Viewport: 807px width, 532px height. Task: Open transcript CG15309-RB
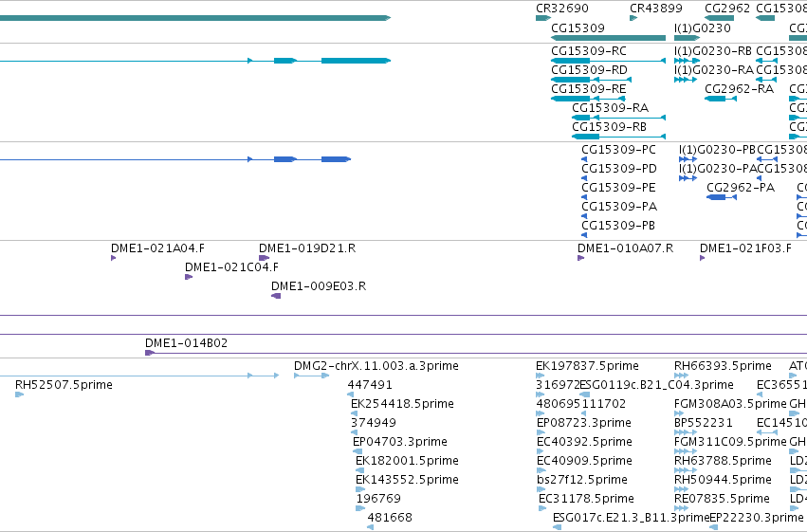pos(610,127)
